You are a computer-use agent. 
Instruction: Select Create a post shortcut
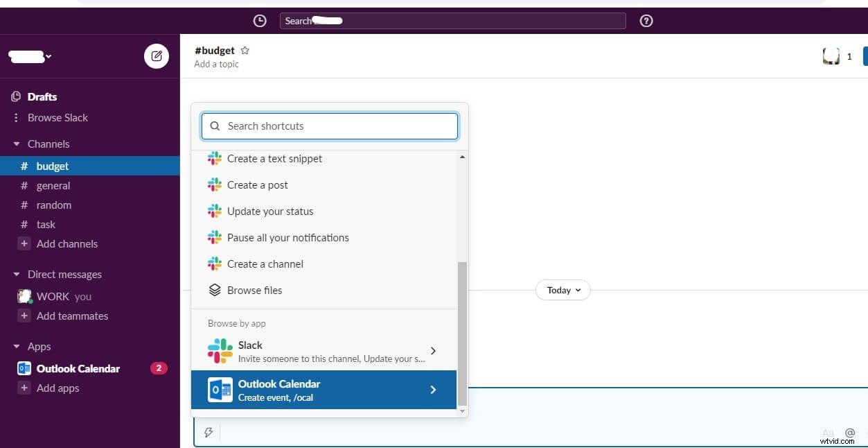pyautogui.click(x=257, y=184)
